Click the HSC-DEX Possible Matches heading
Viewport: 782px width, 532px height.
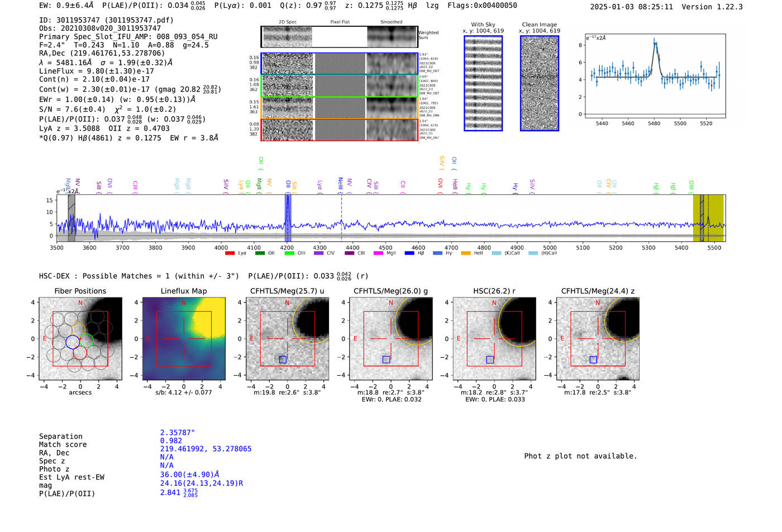(x=139, y=276)
